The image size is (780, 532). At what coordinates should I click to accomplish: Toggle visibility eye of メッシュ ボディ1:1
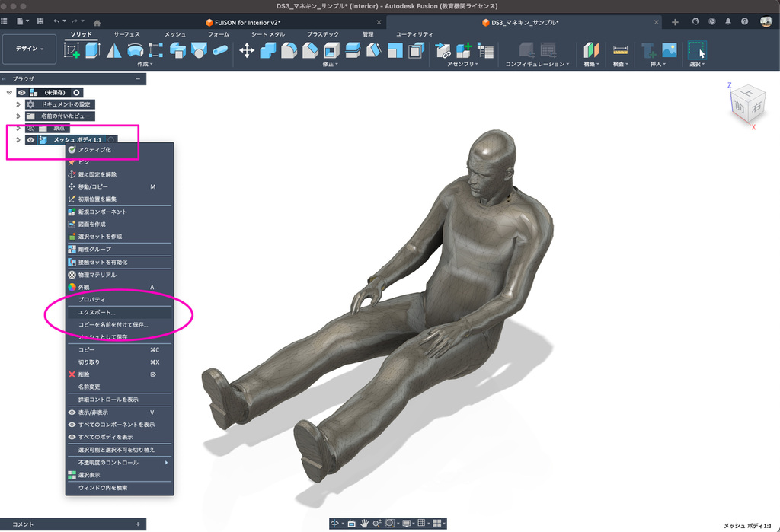point(30,140)
